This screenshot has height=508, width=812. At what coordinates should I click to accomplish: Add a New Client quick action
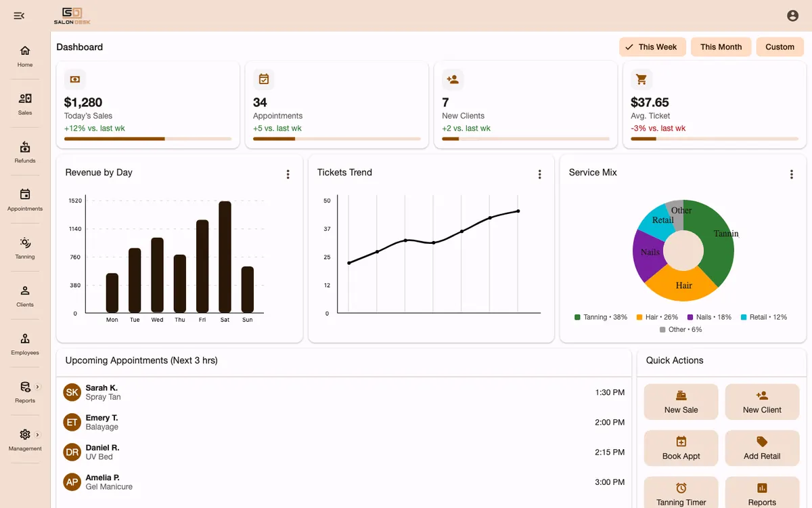point(762,402)
